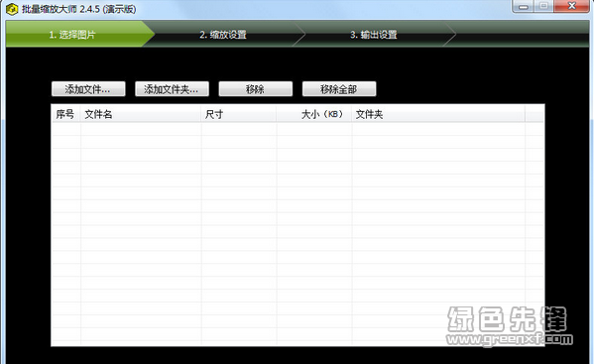The height and width of the screenshot is (364, 594).
Task: Click the 文件夹 column header
Action: pyautogui.click(x=438, y=114)
